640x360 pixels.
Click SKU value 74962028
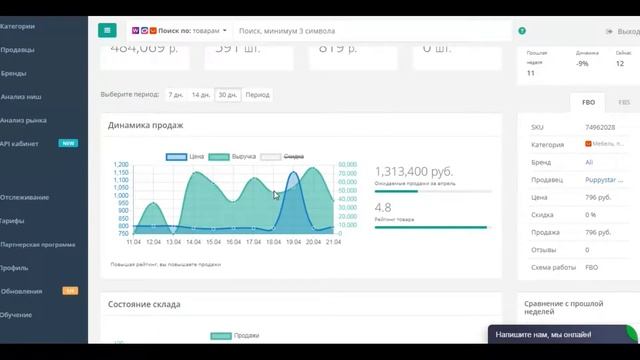(x=600, y=127)
